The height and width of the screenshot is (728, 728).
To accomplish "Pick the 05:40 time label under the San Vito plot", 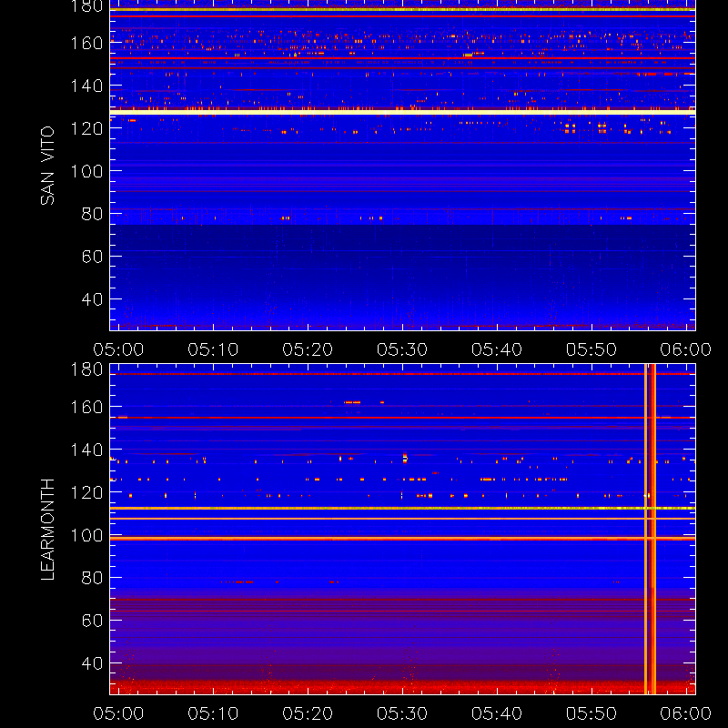I will pyautogui.click(x=497, y=349).
